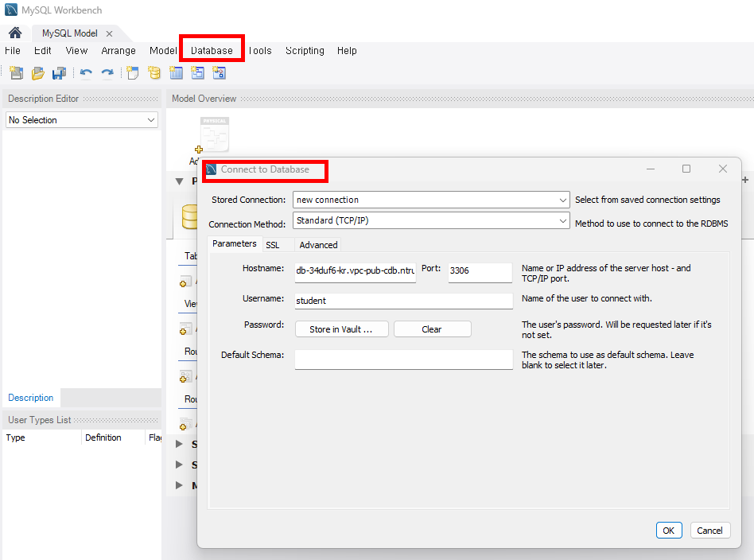Click Add Diagram thumbnail in Model Overview
This screenshot has width=754, height=560.
point(213,136)
